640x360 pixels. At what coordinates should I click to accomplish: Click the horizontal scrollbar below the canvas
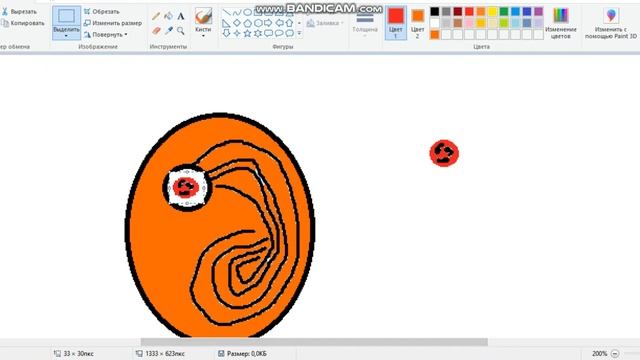[x=314, y=342]
